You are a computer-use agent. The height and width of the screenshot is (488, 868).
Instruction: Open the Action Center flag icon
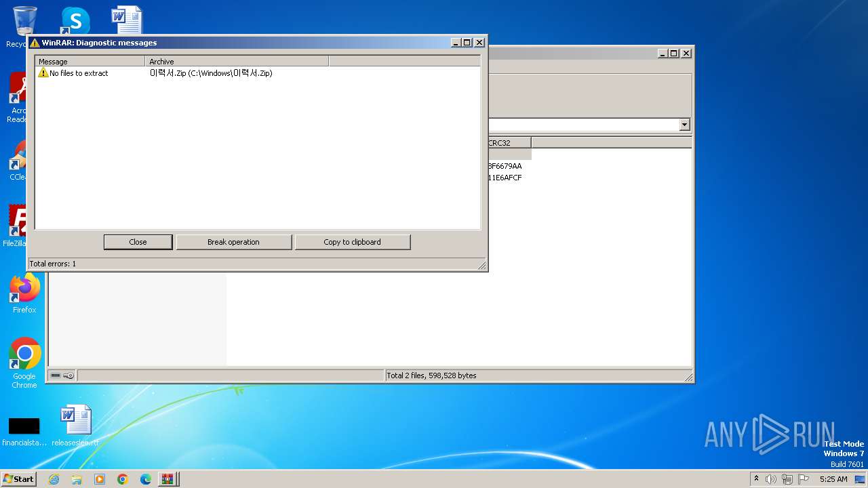pyautogui.click(x=804, y=479)
